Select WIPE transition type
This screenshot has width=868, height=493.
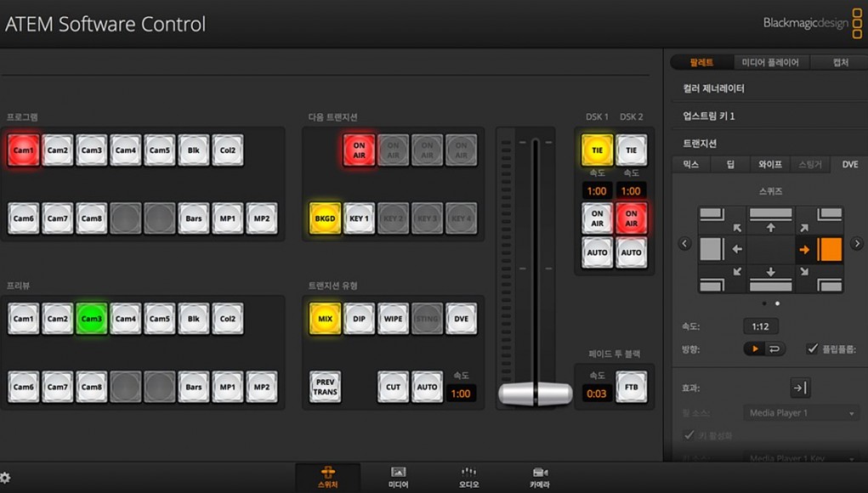[393, 319]
